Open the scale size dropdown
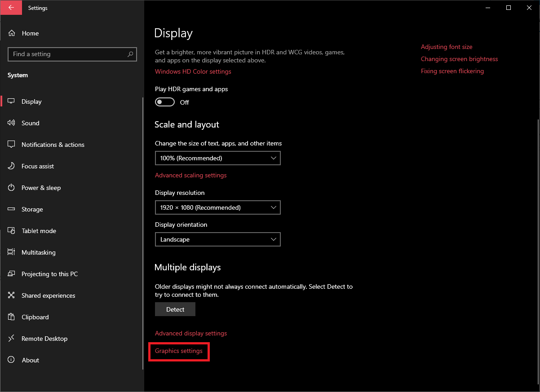The image size is (540, 392). coord(217,158)
